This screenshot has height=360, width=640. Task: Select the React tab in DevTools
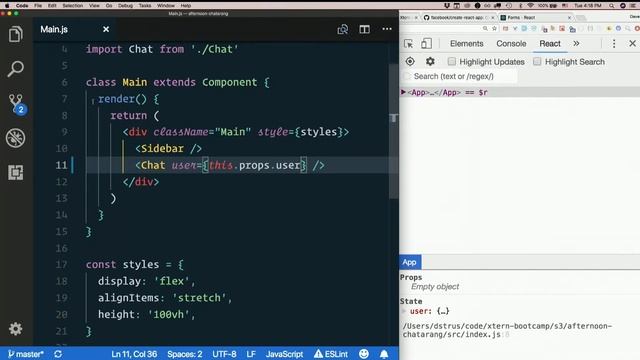[550, 44]
